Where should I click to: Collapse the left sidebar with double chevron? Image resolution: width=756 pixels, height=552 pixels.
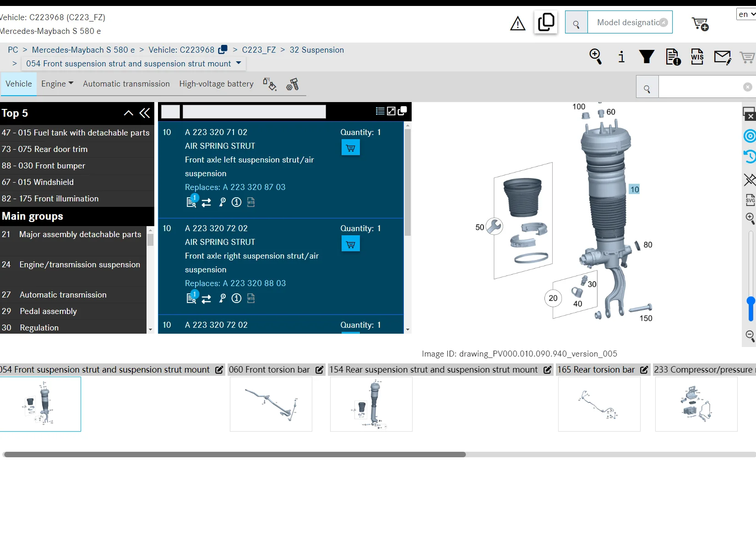pyautogui.click(x=145, y=113)
